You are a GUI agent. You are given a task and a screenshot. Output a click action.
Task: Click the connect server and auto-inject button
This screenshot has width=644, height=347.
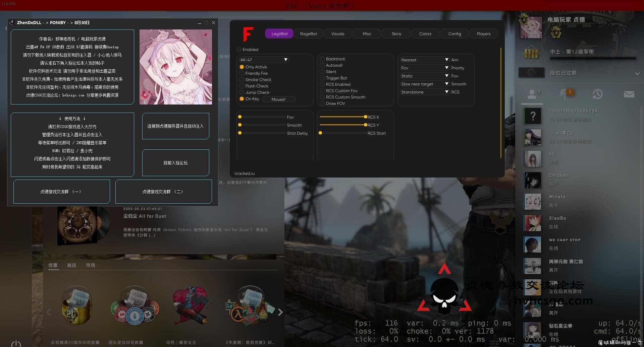click(x=176, y=126)
